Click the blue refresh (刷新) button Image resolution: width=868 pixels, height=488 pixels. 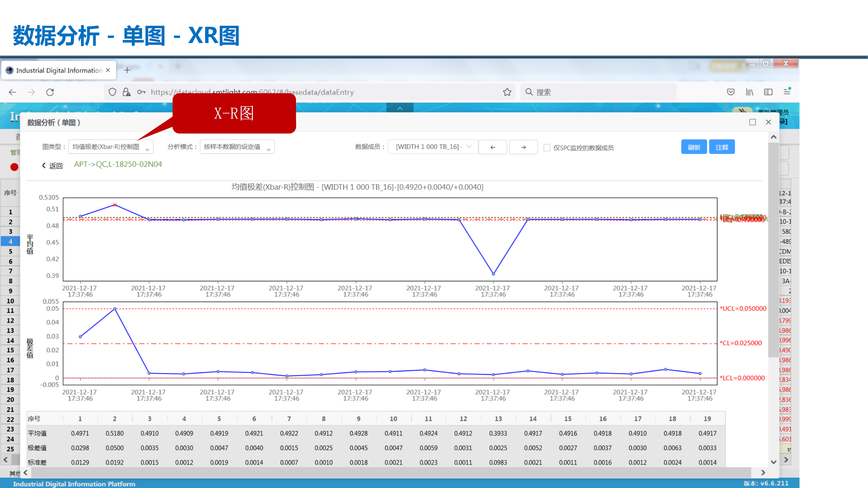(694, 147)
